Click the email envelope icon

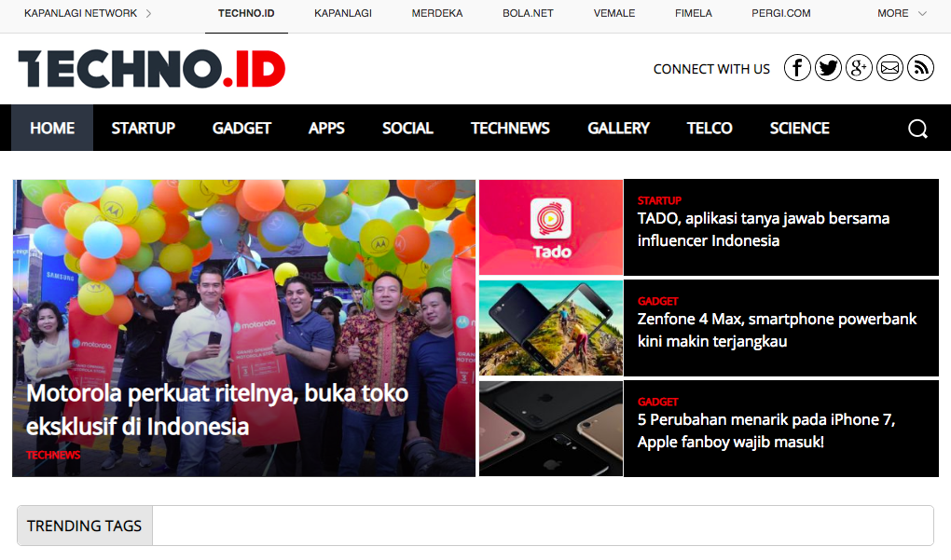(889, 67)
